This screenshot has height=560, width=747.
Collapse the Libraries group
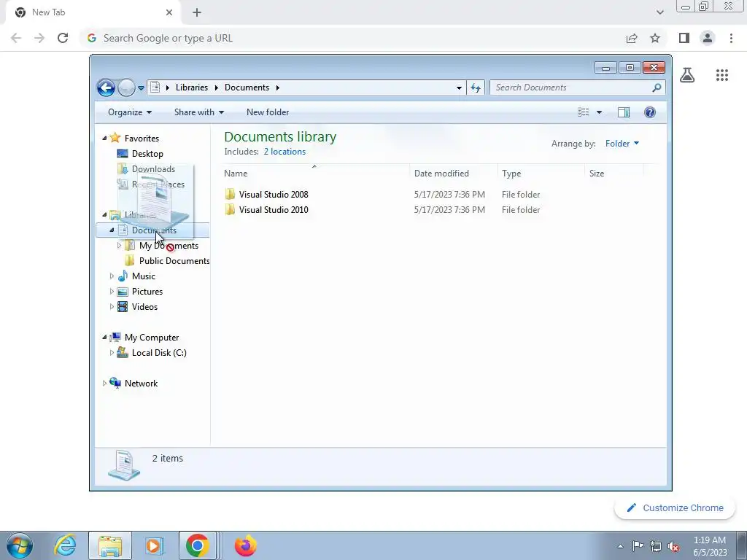(104, 215)
